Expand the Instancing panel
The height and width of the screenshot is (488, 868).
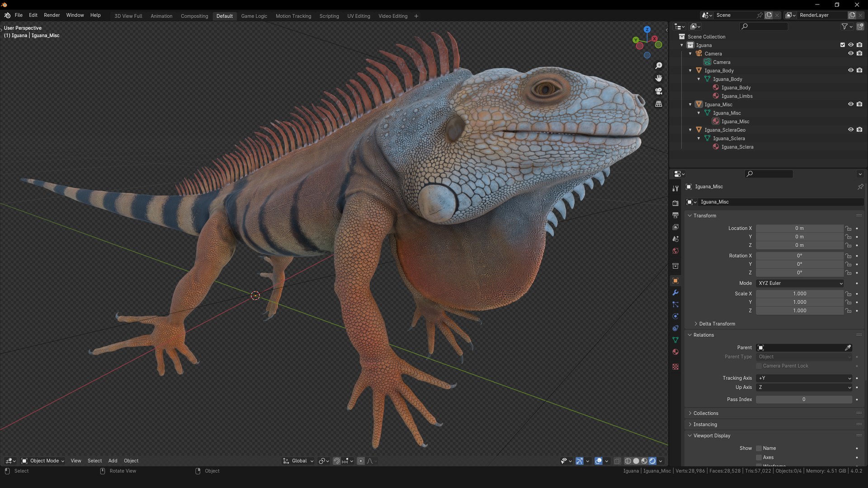705,425
